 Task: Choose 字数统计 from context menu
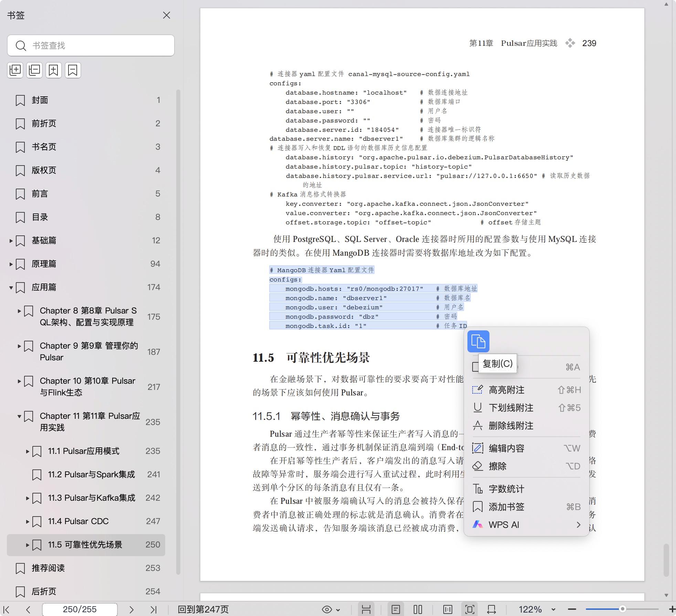tap(526, 489)
